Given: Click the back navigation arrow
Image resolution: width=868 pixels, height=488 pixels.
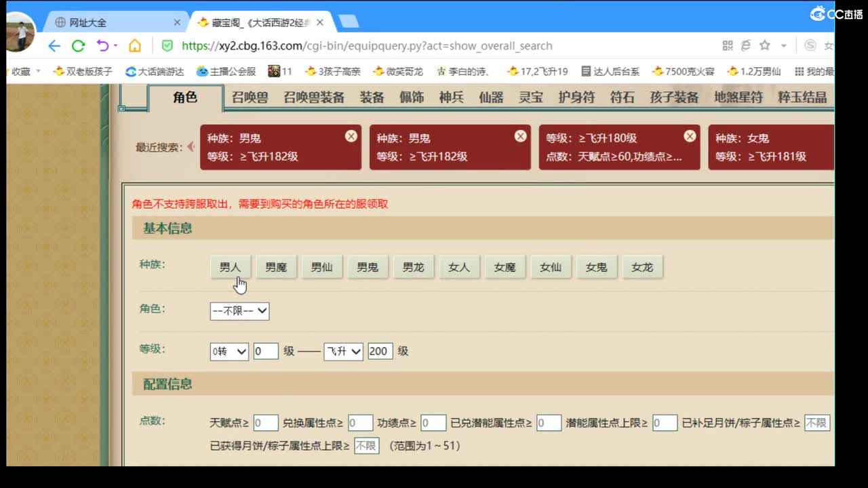Looking at the screenshot, I should coord(54,45).
